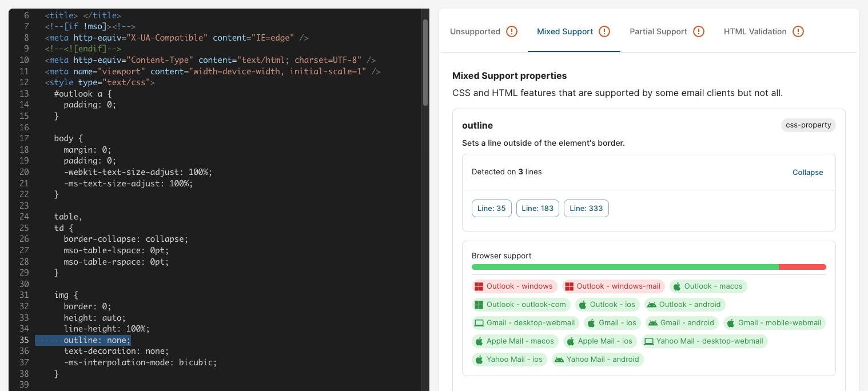The image size is (868, 391).
Task: Click laptop icon in Gmail - desktop-webmail chip
Action: pos(479,323)
